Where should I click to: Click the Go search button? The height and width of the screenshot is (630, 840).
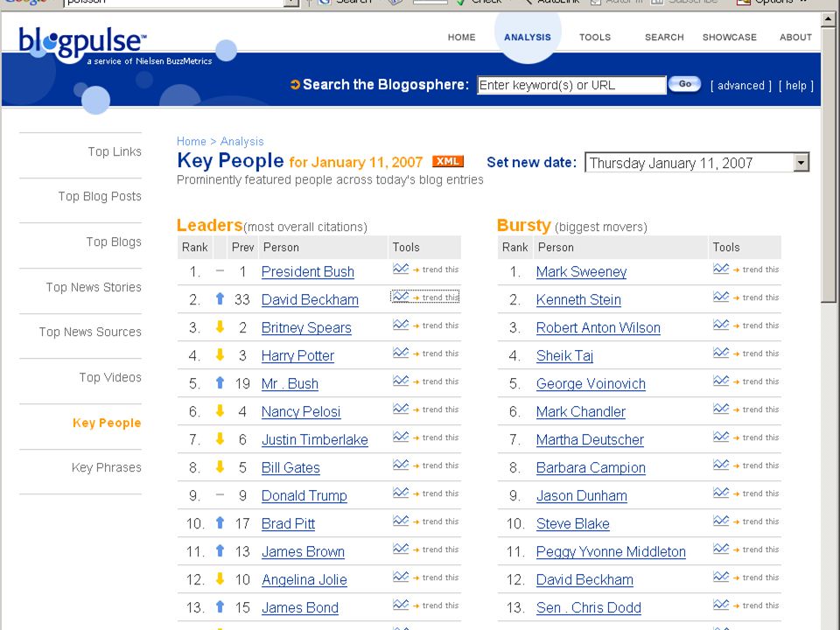click(x=684, y=84)
